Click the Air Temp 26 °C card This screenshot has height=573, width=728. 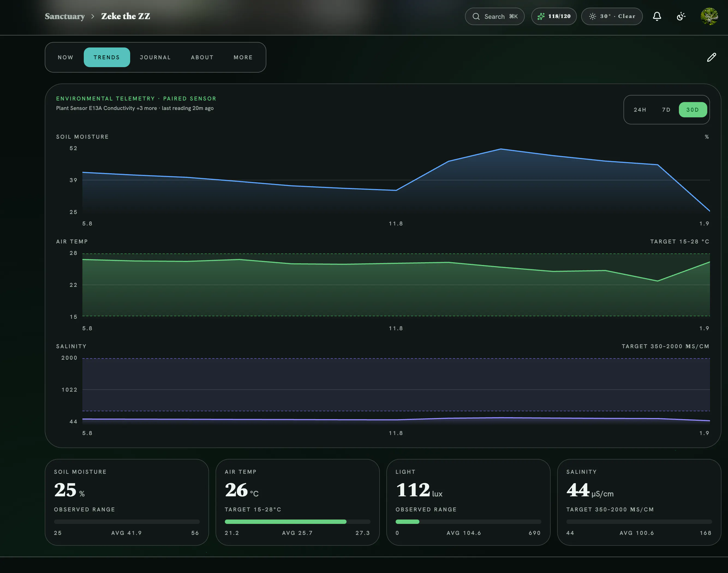click(x=297, y=502)
